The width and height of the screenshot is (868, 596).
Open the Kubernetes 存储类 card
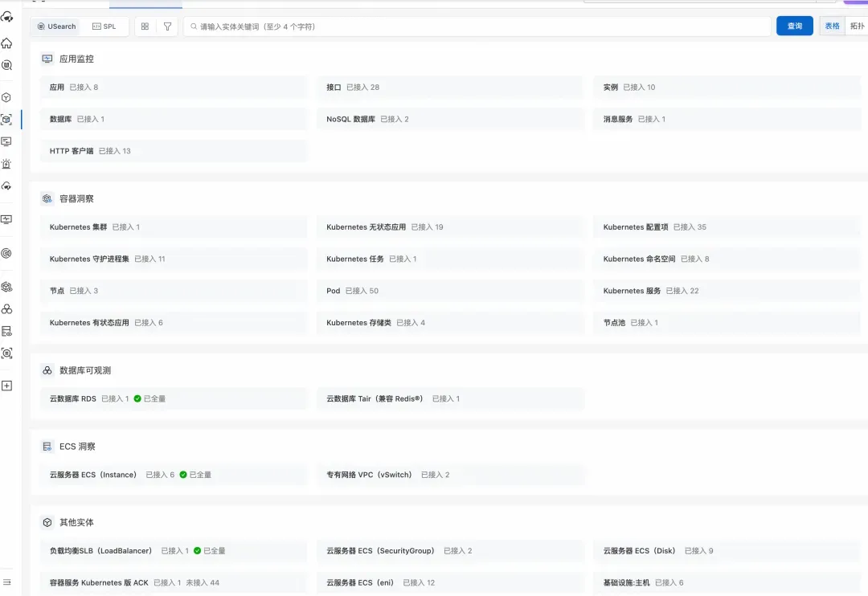[450, 323]
